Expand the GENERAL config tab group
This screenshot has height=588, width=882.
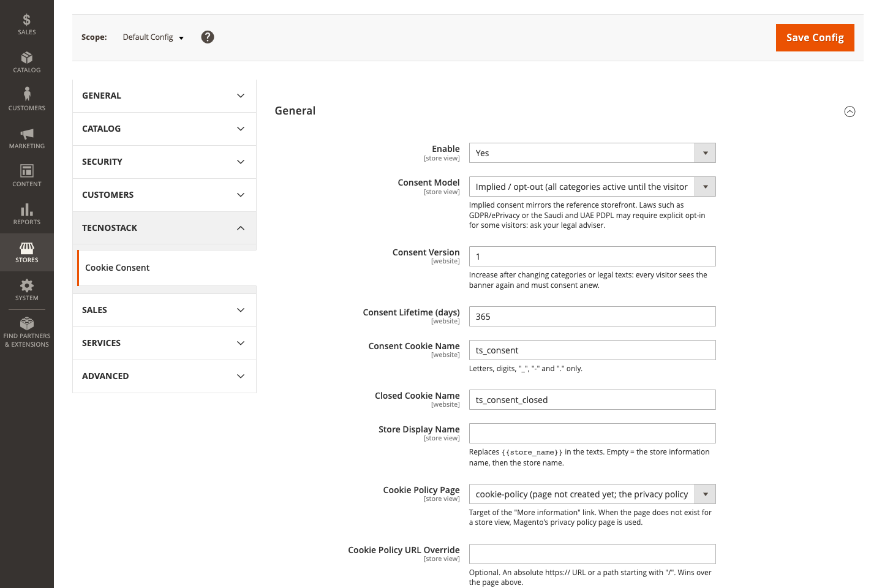164,96
